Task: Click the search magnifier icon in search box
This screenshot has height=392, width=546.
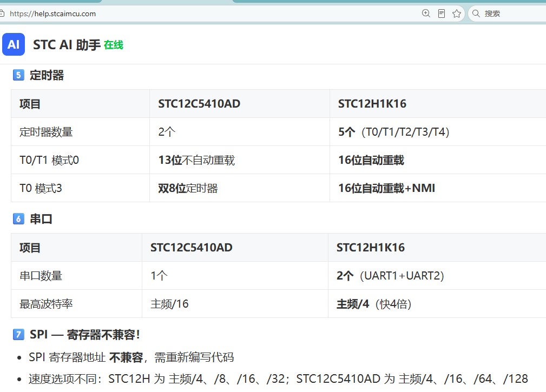Action: [x=476, y=14]
